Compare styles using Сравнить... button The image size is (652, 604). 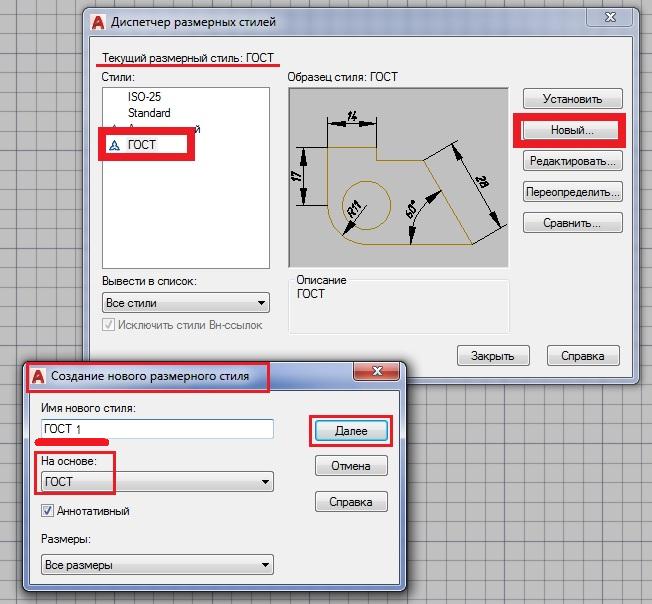tap(572, 223)
